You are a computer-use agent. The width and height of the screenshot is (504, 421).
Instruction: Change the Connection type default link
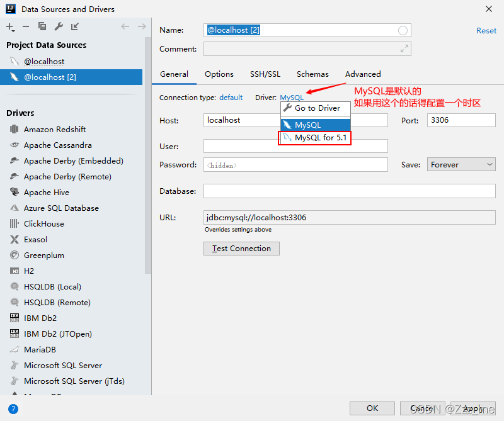(231, 98)
